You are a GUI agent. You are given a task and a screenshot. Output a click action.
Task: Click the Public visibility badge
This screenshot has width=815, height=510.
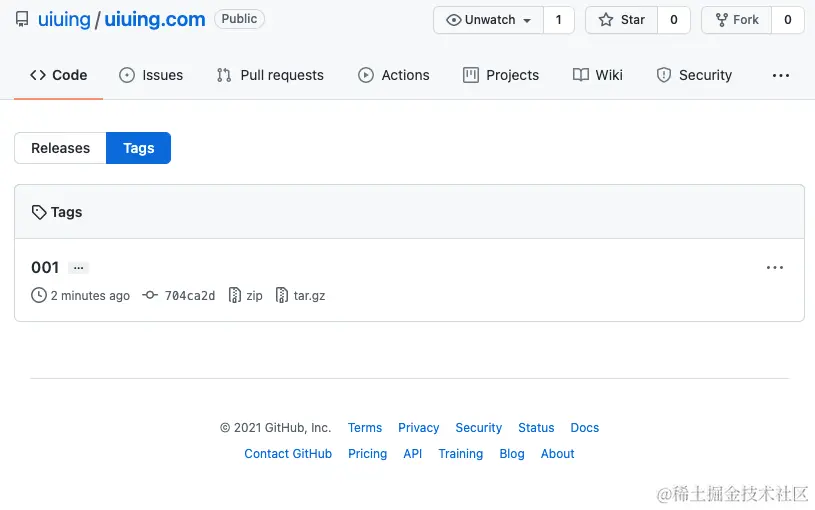239,19
